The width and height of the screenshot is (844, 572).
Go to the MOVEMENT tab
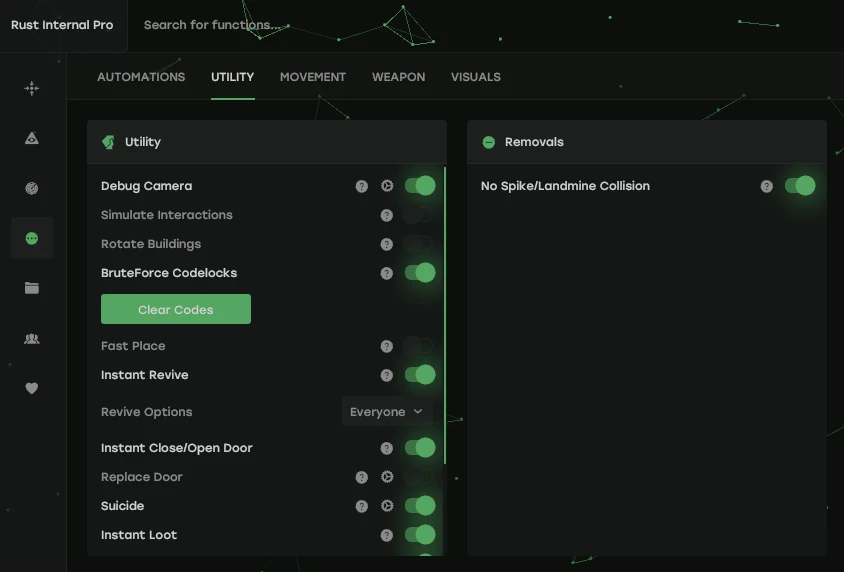313,77
